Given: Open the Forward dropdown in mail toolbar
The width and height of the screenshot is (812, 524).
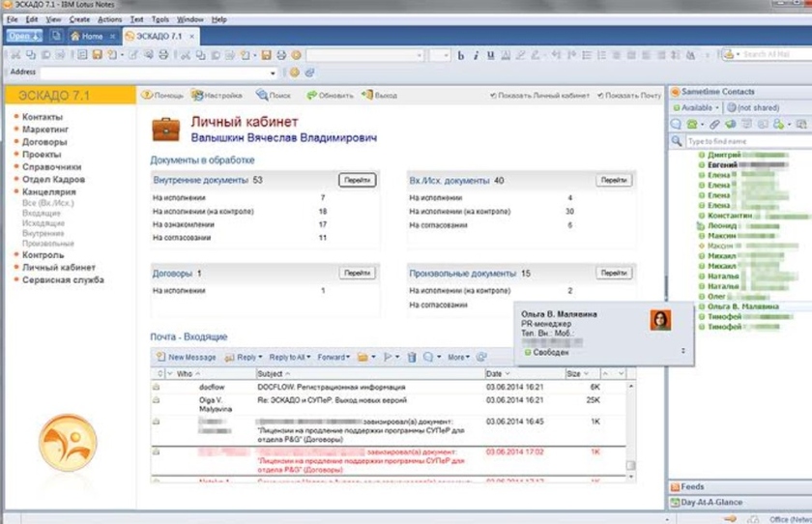Looking at the screenshot, I should click(334, 357).
